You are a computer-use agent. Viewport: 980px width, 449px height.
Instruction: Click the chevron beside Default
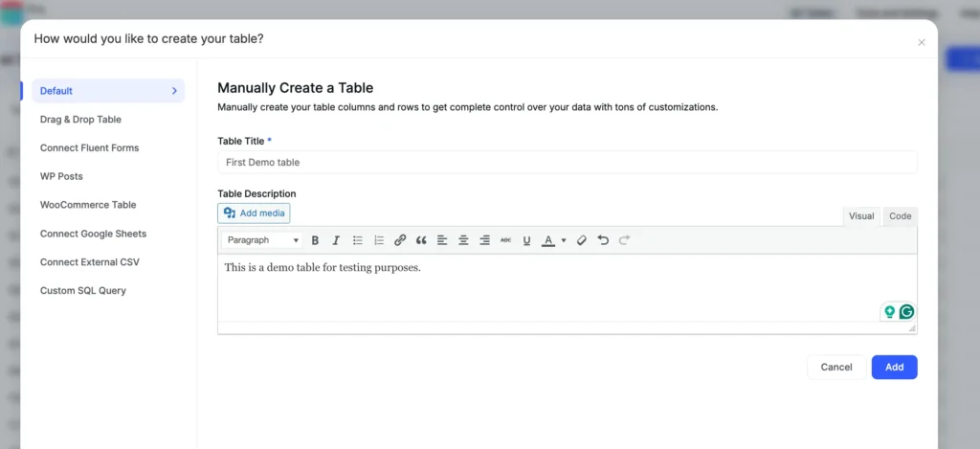(x=174, y=91)
